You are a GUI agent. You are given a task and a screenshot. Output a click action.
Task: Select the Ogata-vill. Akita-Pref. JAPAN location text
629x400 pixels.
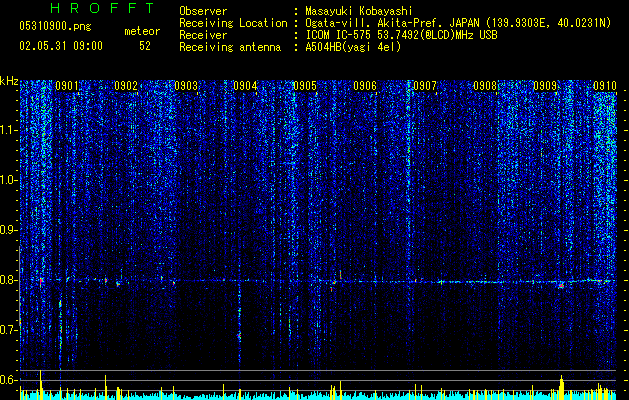458,23
